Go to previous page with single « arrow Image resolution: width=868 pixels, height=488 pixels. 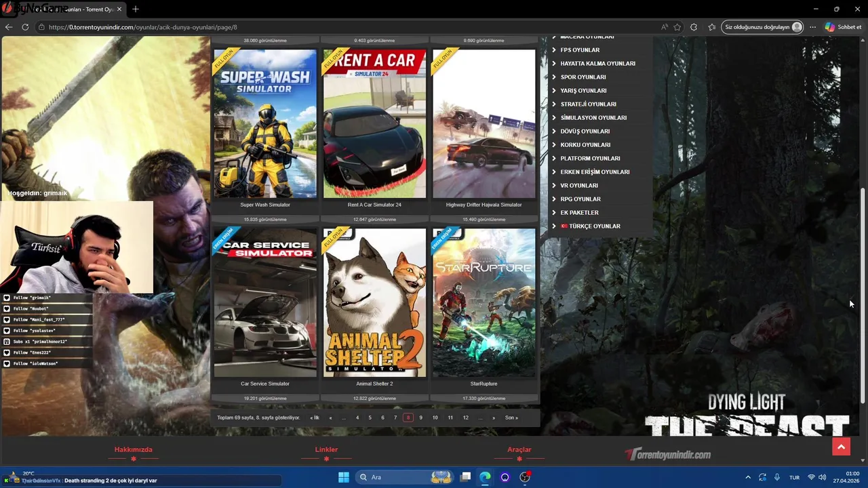click(331, 418)
